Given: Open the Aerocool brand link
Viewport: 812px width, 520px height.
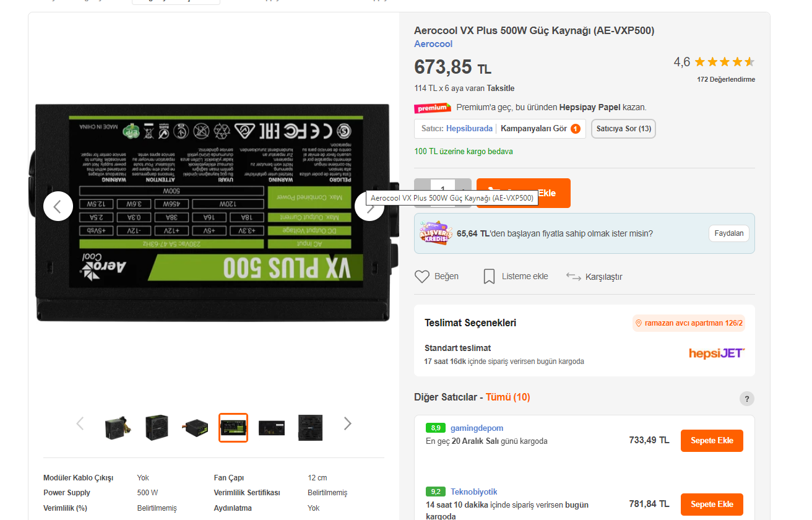Looking at the screenshot, I should coord(433,44).
